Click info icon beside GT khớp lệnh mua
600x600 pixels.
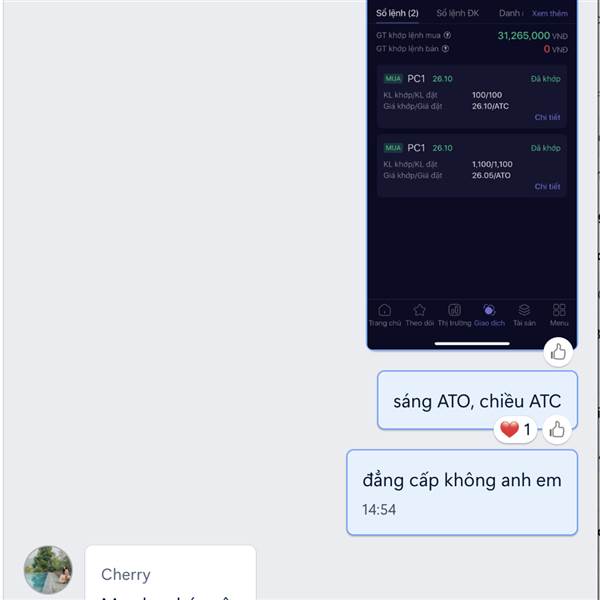(447, 35)
